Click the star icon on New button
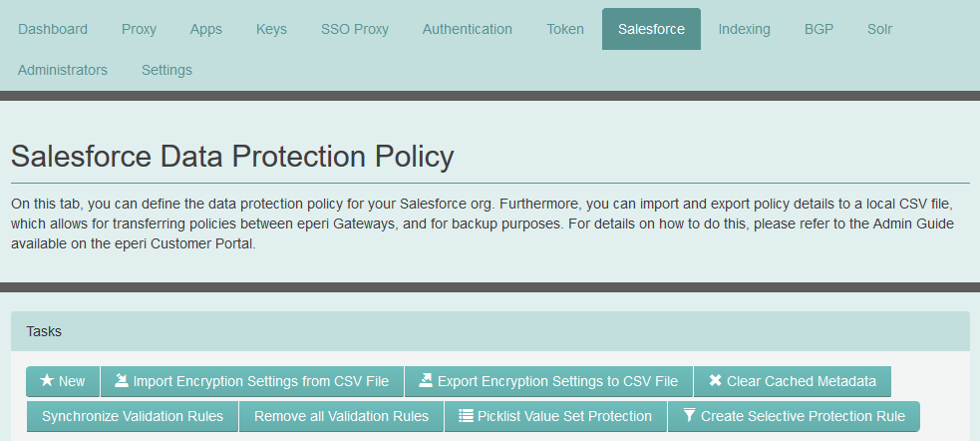 point(47,380)
